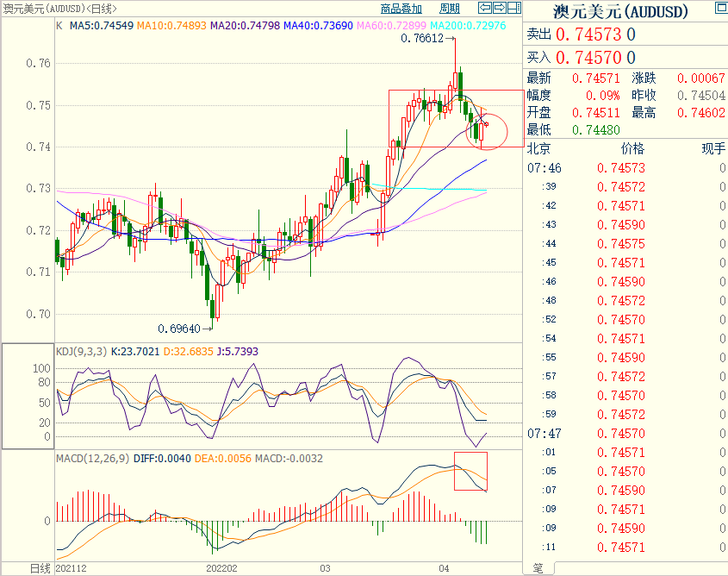The height and width of the screenshot is (576, 728).
Task: Select the MA60:0.72899 indicator label
Action: 391,26
